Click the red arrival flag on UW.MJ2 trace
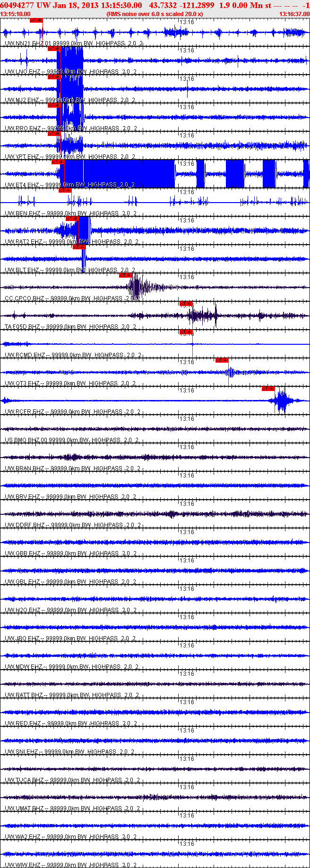Image resolution: width=310 pixels, height=868 pixels. 54,77
